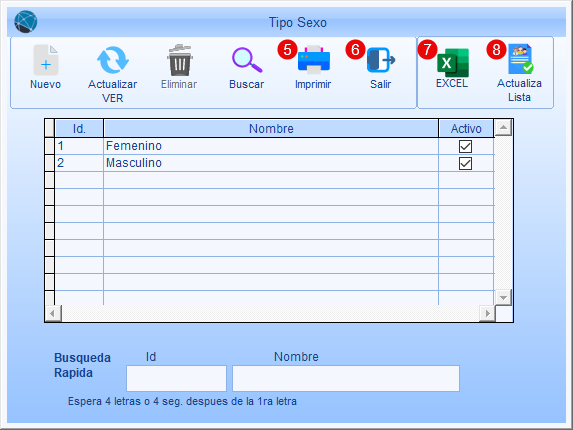Click the Nombre quick search input field
The image size is (573, 430).
[346, 378]
